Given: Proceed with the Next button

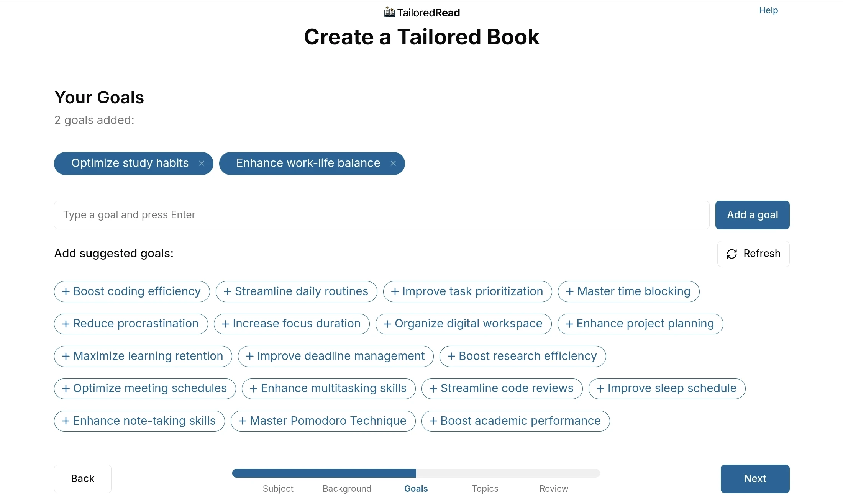Looking at the screenshot, I should coord(755,479).
